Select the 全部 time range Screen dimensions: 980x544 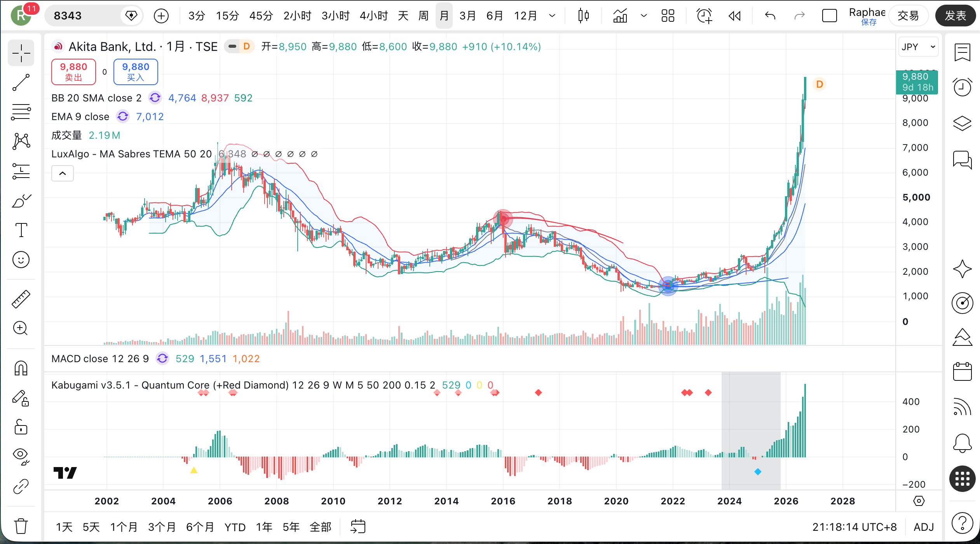click(321, 527)
